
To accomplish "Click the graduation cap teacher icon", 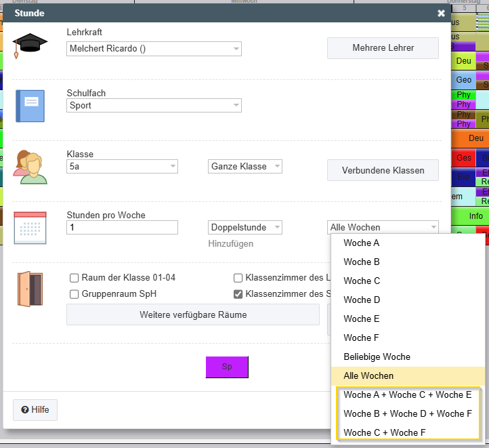I will (30, 45).
